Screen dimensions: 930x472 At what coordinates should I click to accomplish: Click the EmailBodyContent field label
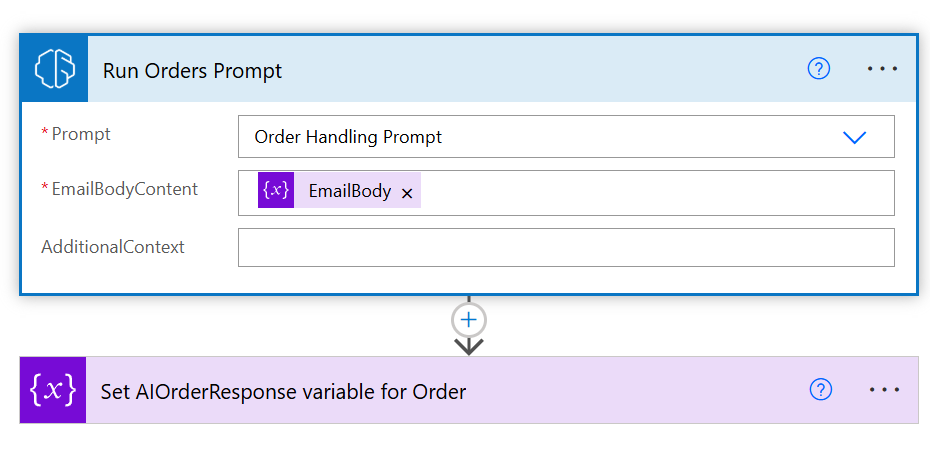pyautogui.click(x=124, y=189)
